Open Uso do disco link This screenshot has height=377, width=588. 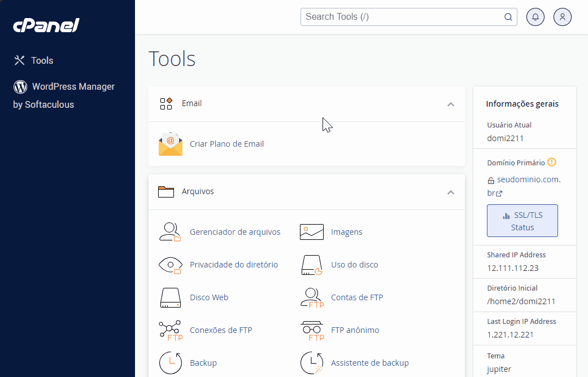tap(354, 265)
